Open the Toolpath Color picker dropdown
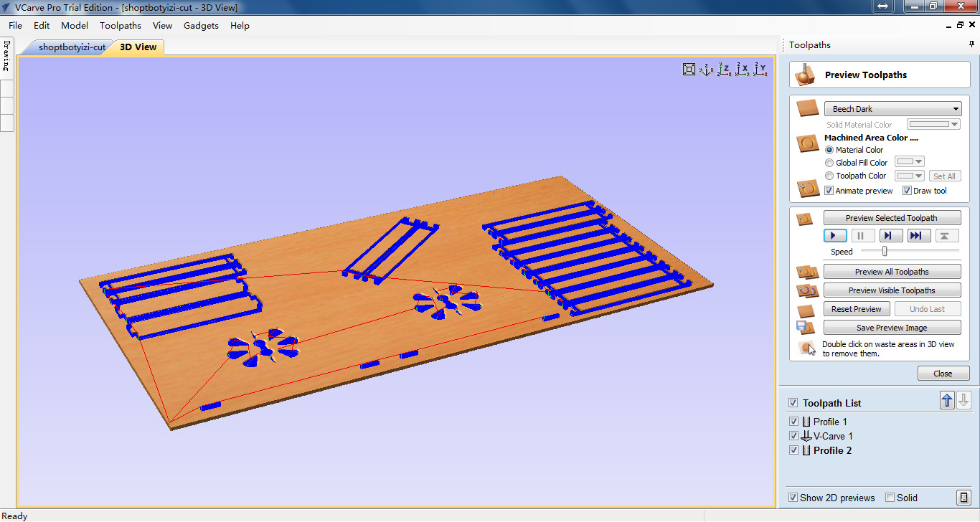980x522 pixels. 910,176
